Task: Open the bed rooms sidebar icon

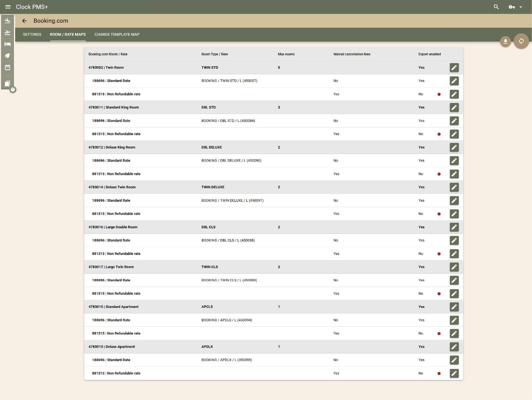Action: pyautogui.click(x=7, y=44)
